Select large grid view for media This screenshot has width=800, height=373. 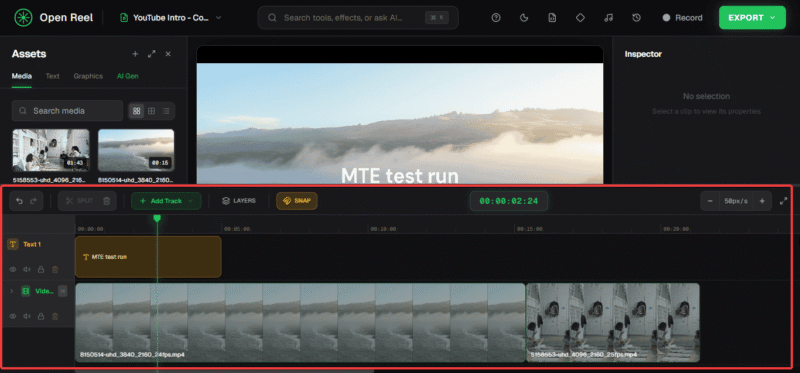(x=136, y=111)
